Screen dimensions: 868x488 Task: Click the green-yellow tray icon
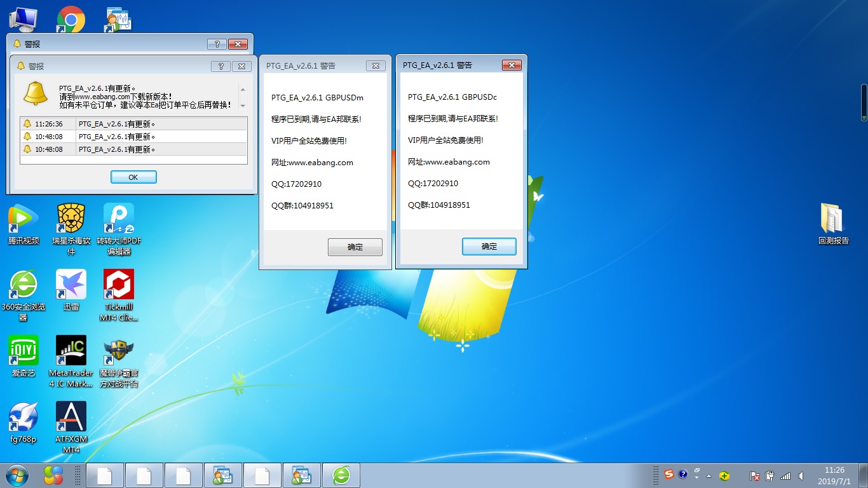tap(724, 475)
